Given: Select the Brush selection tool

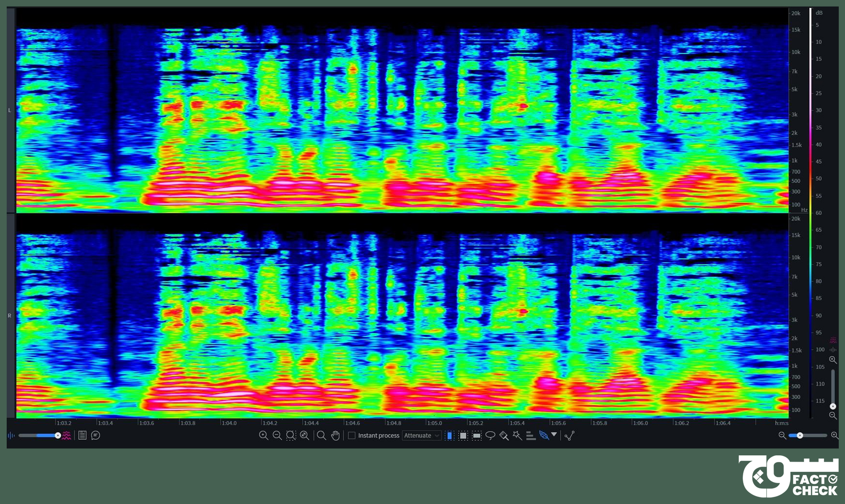Looking at the screenshot, I should (x=504, y=435).
